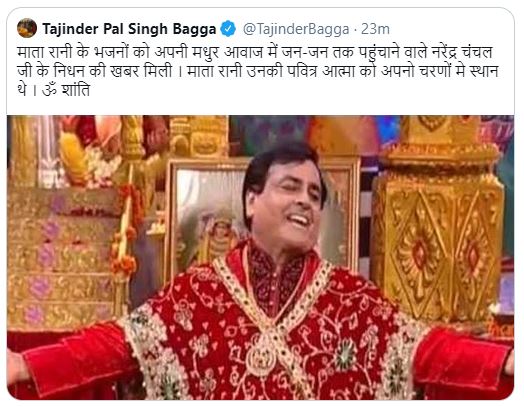
Task: Open the @TajinderBagga handle link
Action: (x=296, y=29)
